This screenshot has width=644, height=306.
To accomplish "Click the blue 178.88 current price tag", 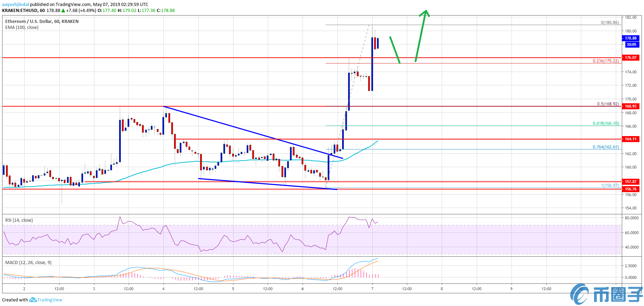I will click(x=631, y=38).
